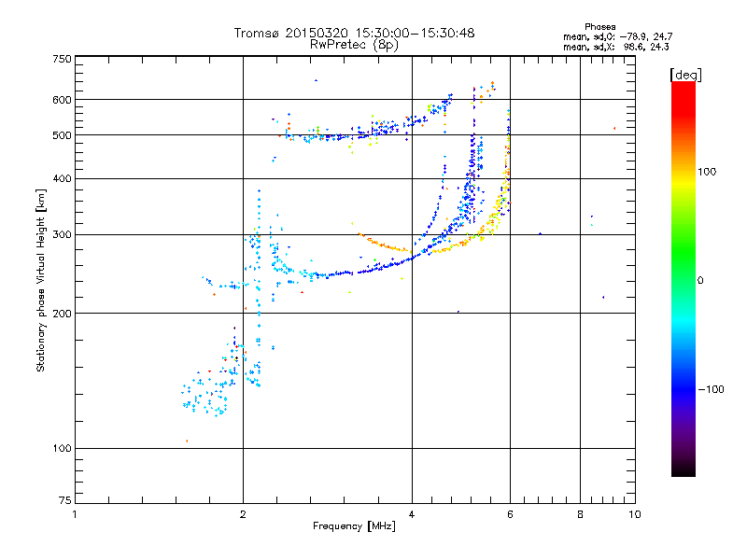The width and height of the screenshot is (747, 560).
Task: Click the y-axis tick label '200'
Action: [63, 314]
